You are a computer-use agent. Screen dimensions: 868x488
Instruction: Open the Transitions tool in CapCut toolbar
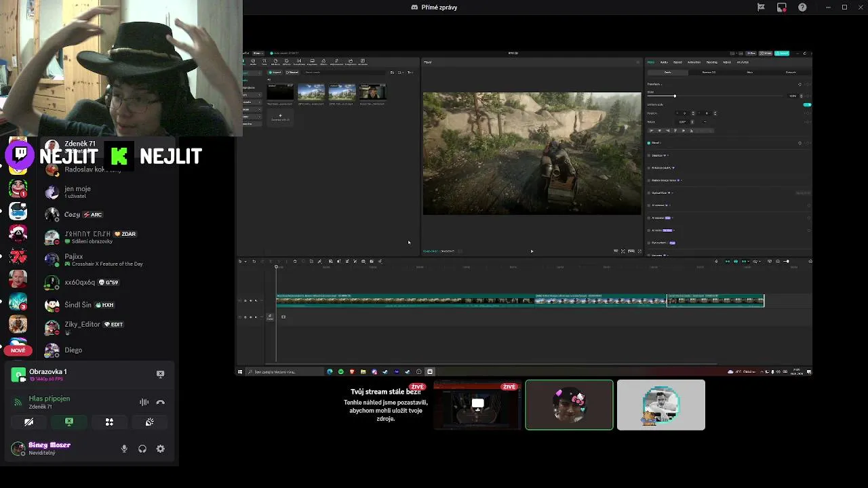(x=299, y=62)
